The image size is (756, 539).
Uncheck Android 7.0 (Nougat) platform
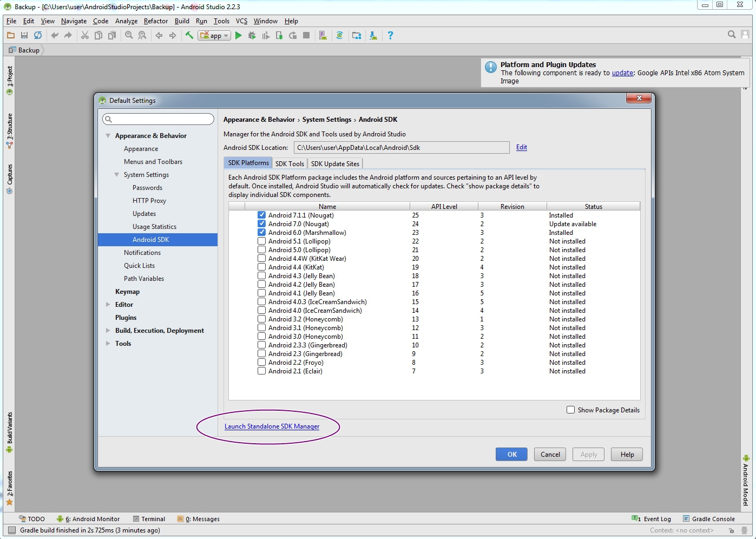pos(261,224)
